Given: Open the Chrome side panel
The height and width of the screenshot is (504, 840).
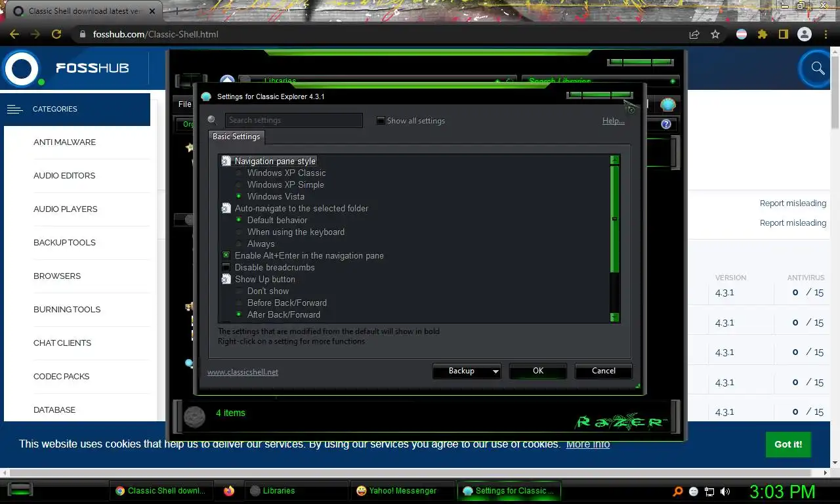Looking at the screenshot, I should 783,34.
